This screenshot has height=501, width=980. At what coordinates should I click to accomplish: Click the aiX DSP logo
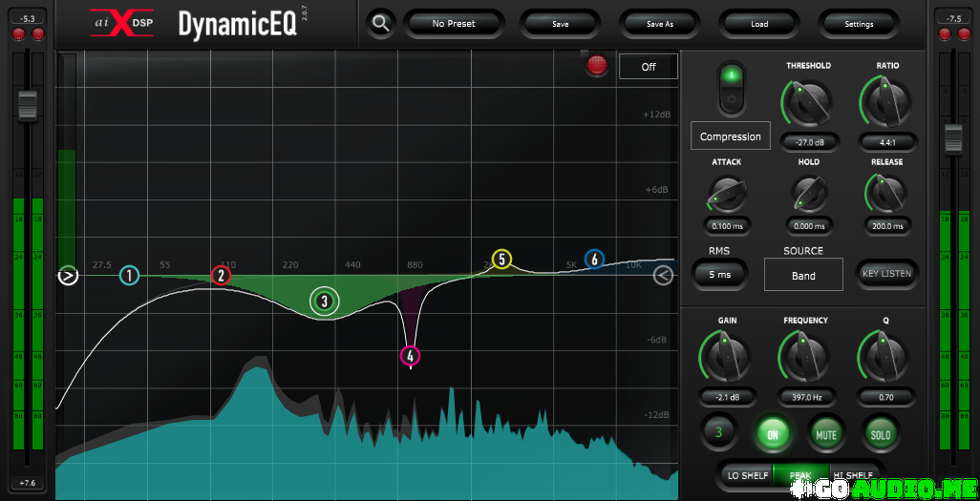click(x=120, y=24)
